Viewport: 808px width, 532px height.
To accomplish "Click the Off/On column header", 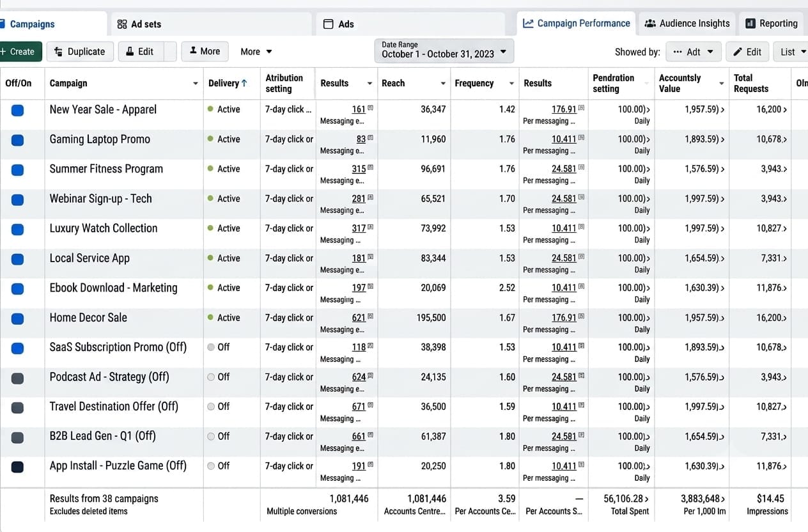I will click(18, 83).
